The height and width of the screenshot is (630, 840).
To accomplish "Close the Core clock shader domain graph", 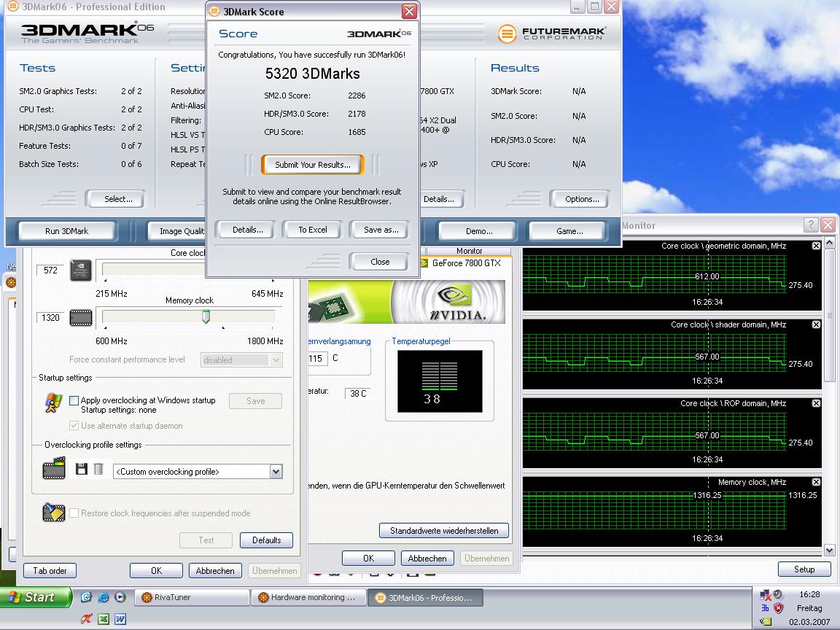I will pos(816,324).
